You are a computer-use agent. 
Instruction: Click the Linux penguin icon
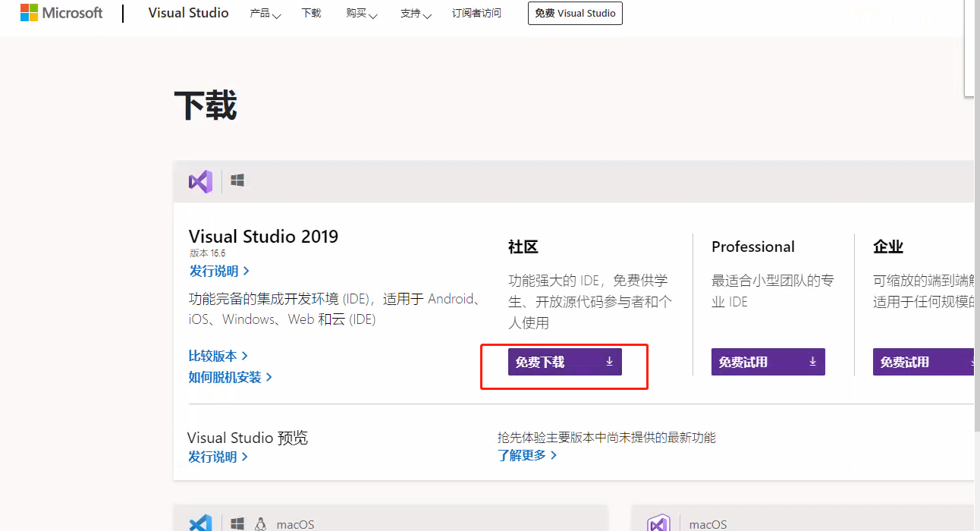click(261, 524)
